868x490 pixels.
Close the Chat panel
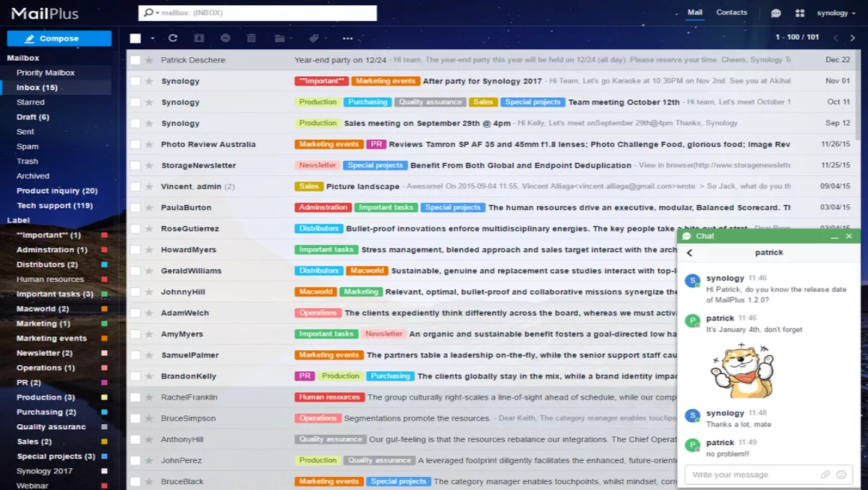[849, 237]
